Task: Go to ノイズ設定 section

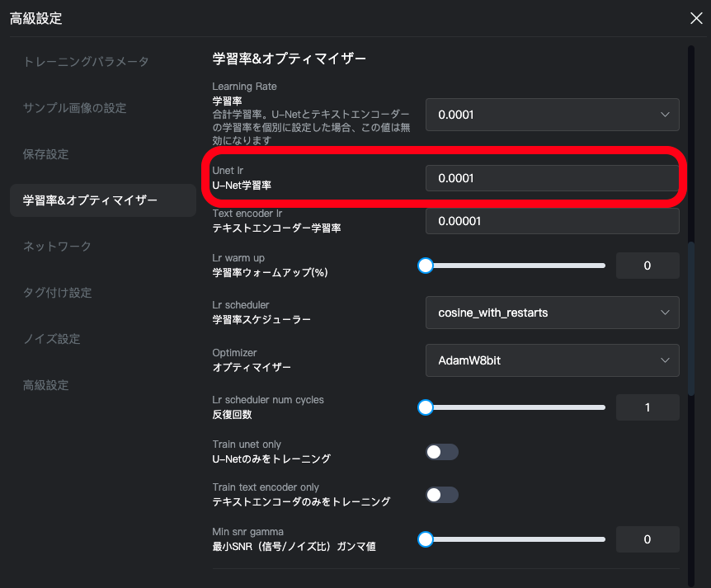Action: [51, 339]
